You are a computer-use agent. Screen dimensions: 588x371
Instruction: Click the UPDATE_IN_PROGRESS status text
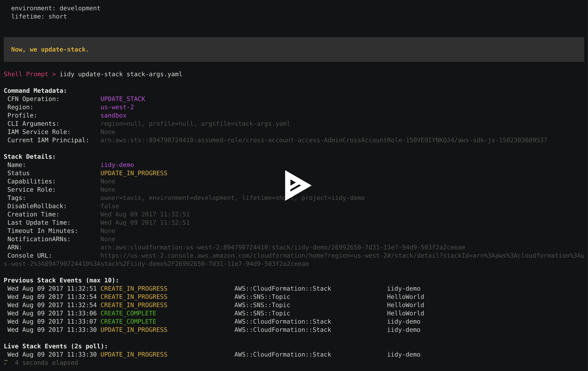pos(134,173)
